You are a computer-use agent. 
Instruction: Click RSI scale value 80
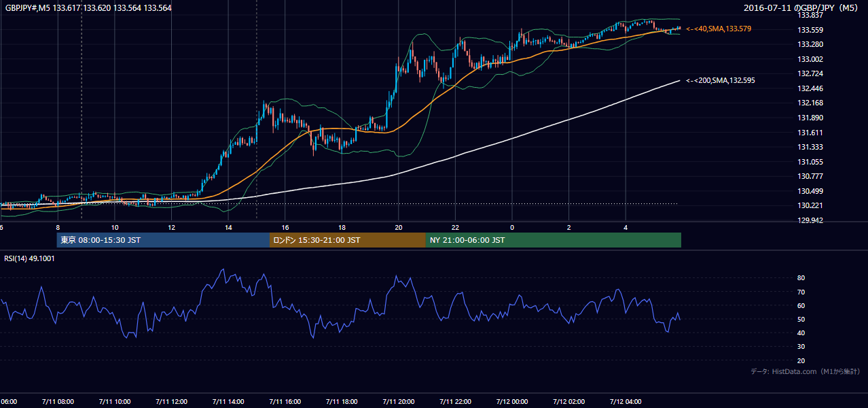[x=801, y=278]
